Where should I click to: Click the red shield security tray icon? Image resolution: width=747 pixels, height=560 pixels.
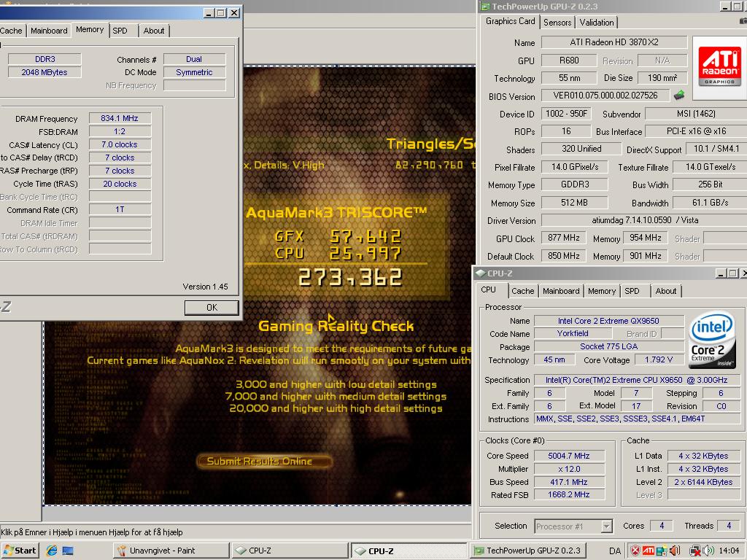(635, 551)
